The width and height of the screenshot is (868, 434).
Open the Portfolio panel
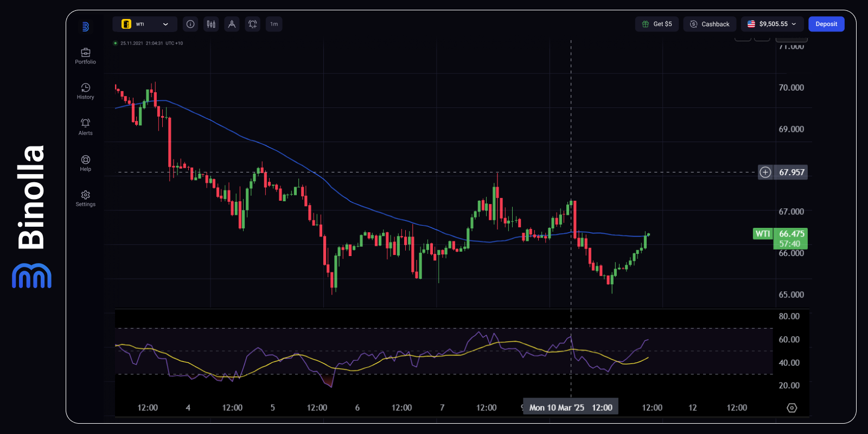[x=85, y=56]
